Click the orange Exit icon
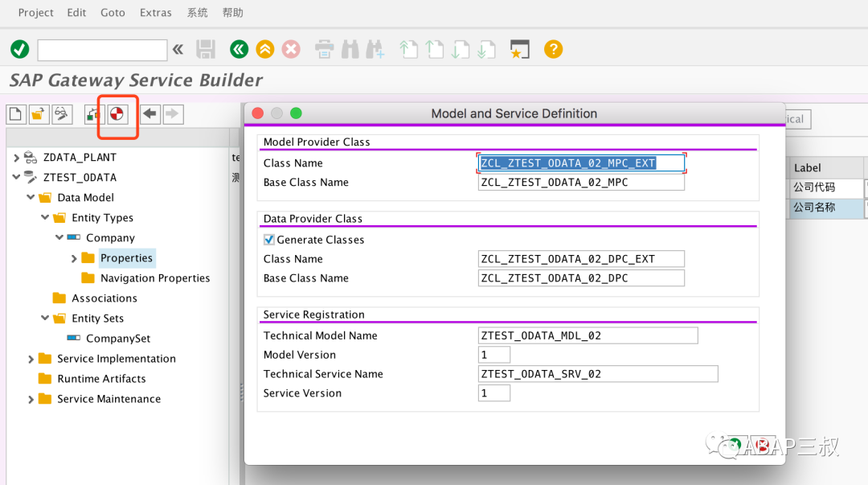The image size is (868, 485). [265, 49]
